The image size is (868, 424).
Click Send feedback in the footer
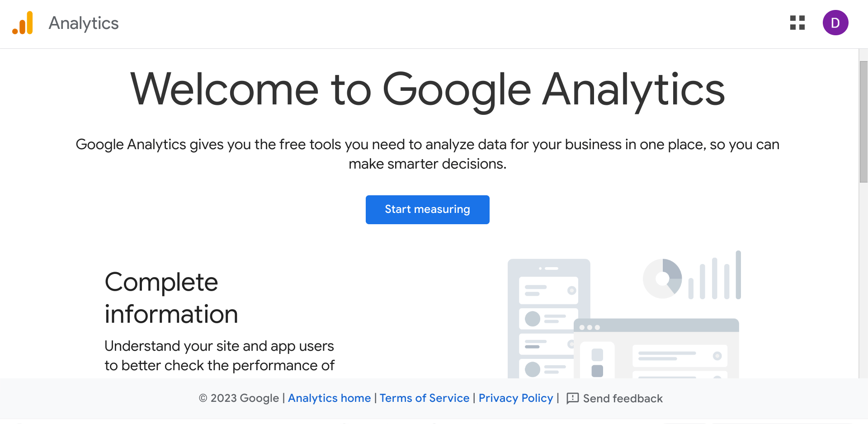623,398
